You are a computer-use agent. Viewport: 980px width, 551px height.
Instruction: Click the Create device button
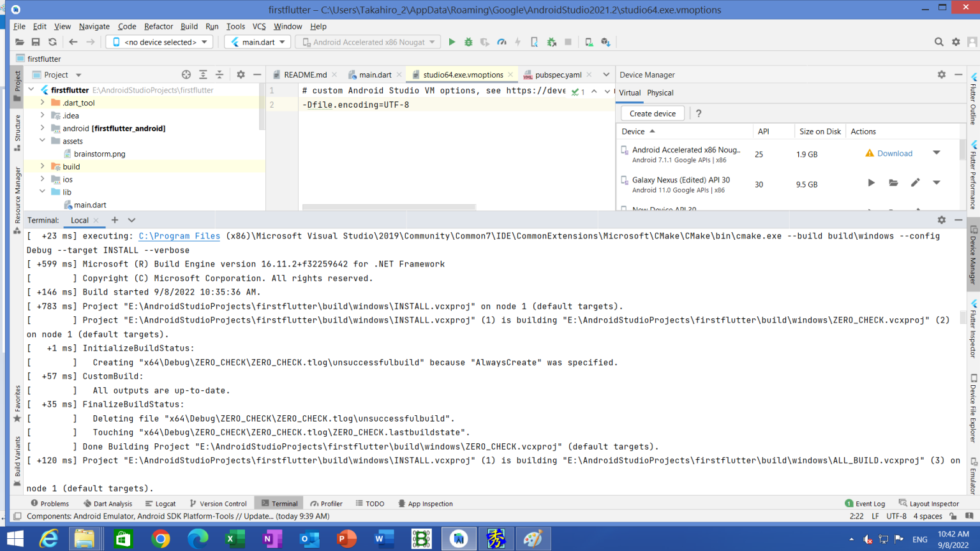652,114
